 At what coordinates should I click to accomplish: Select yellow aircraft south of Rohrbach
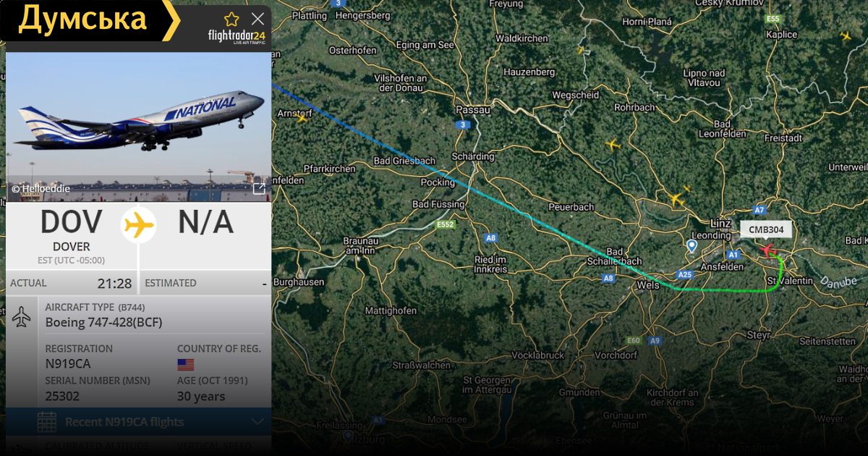(613, 145)
